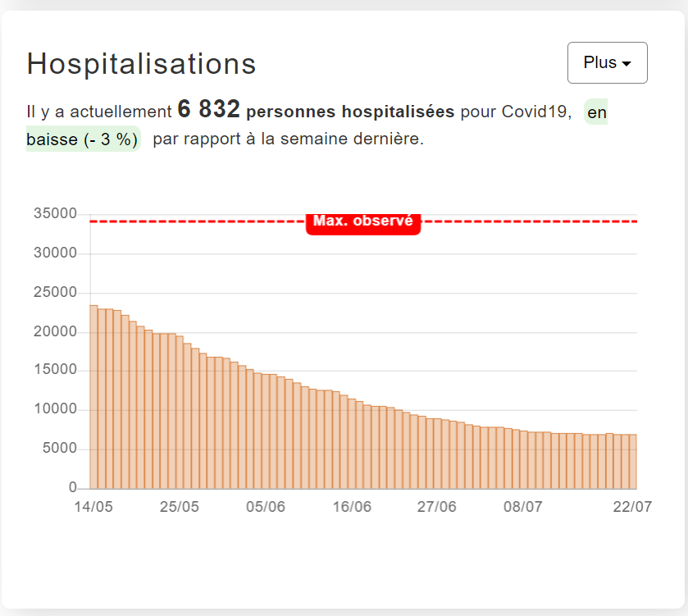Open the Plus dropdown menu
Screen dimensions: 688x616
pos(607,63)
